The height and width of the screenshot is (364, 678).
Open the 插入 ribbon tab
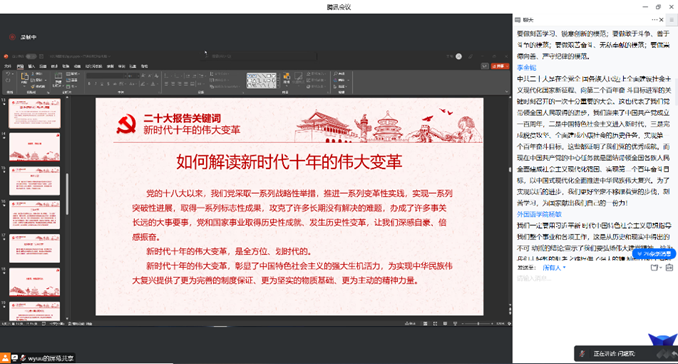click(32, 67)
